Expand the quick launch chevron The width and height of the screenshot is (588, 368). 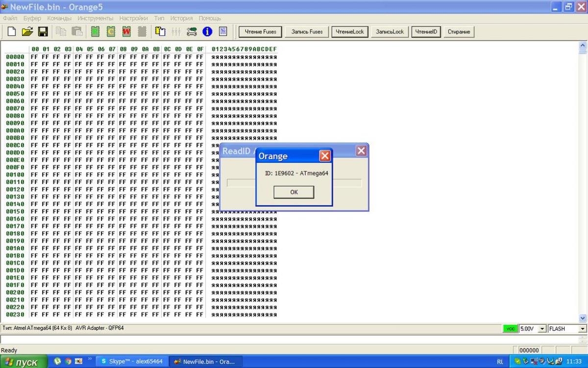pos(90,359)
